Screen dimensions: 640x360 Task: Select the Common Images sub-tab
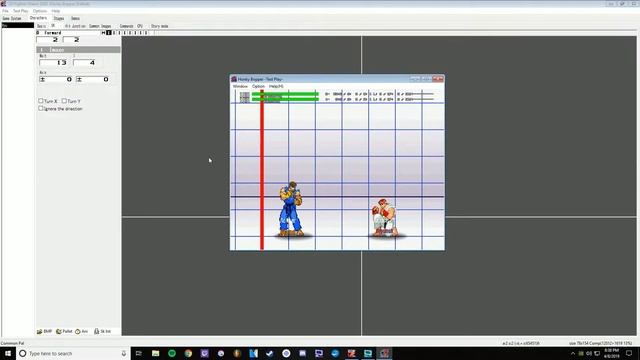click(x=100, y=26)
